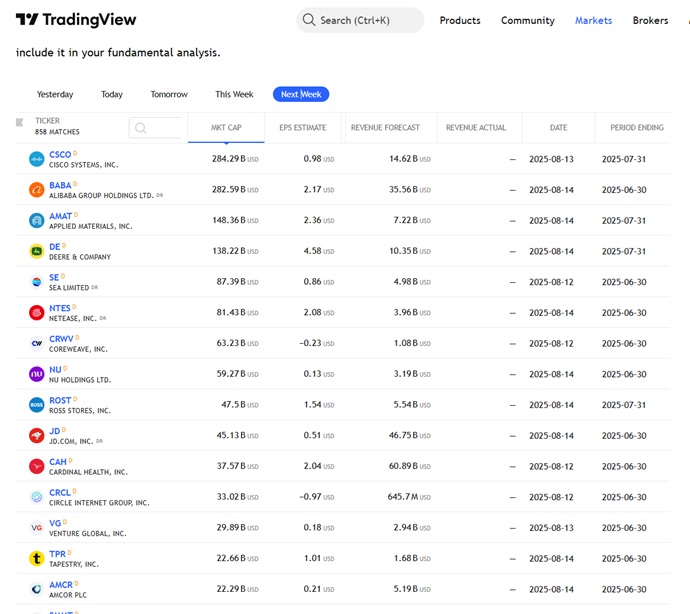Switch to the This Week tab
This screenshot has width=690, height=614.
click(234, 94)
